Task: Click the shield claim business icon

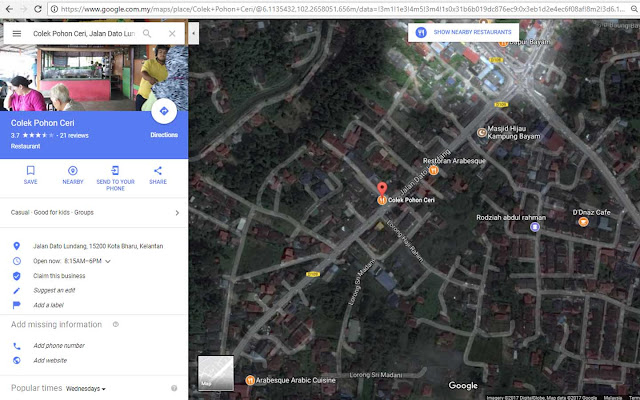Action: coord(16,276)
